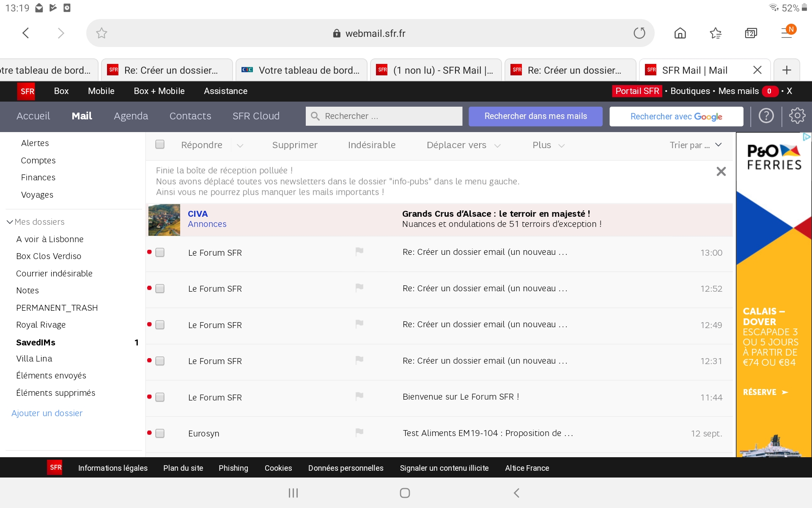Open the Assistance menu item

pos(225,91)
